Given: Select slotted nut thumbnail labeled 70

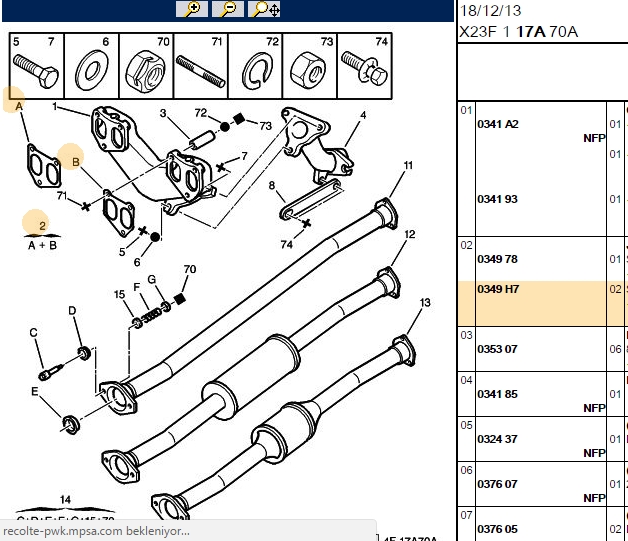Looking at the screenshot, I should [146, 66].
